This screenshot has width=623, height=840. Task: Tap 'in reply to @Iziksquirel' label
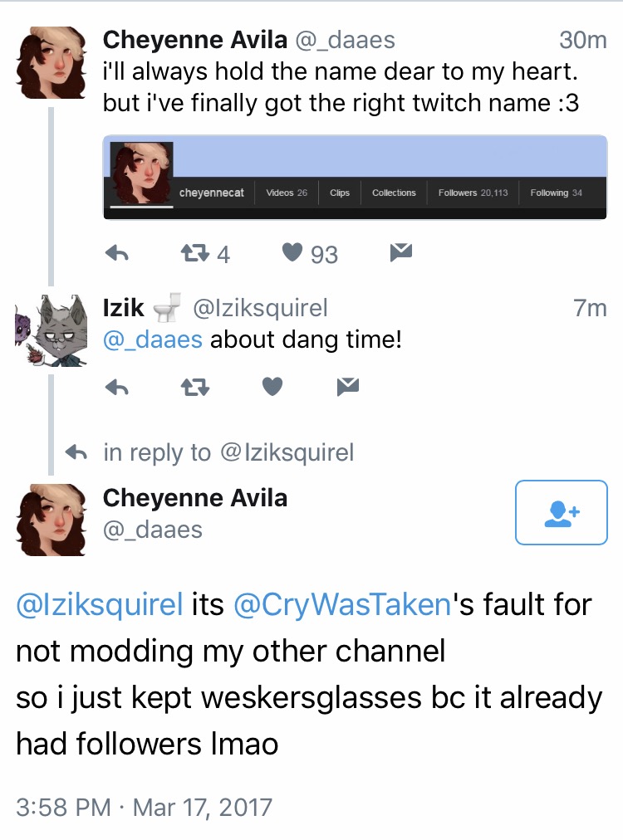(228, 452)
